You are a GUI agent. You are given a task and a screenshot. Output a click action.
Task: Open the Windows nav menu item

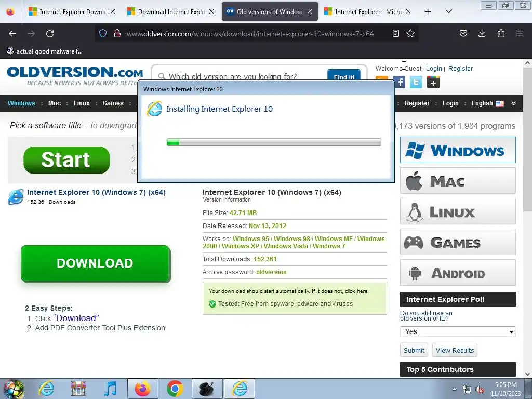click(21, 103)
